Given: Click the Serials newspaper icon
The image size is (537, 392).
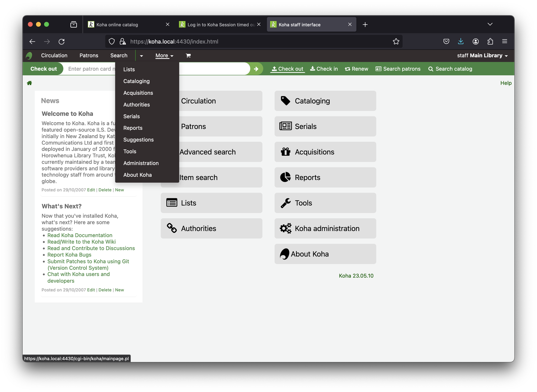Looking at the screenshot, I should [x=285, y=126].
